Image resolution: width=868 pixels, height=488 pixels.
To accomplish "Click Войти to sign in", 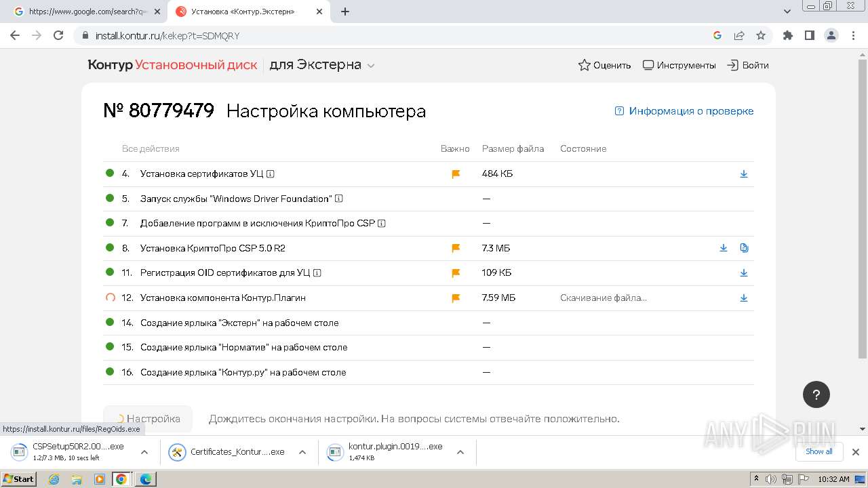I will (x=748, y=65).
